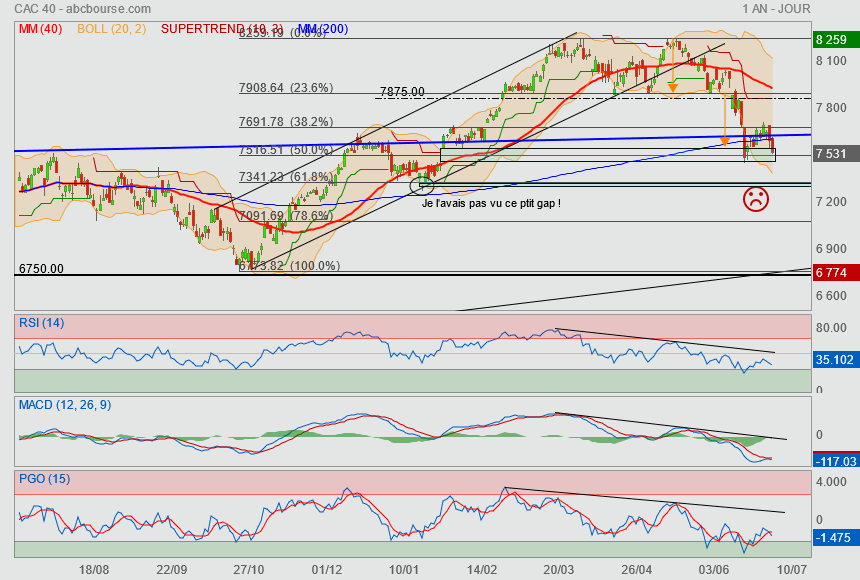This screenshot has width=860, height=580.
Task: Click the 6750.00 support level label
Action: click(x=41, y=268)
